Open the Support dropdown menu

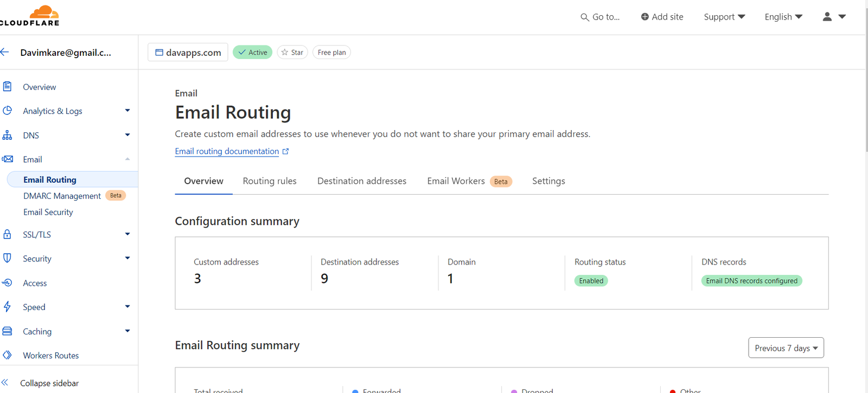[x=724, y=17]
